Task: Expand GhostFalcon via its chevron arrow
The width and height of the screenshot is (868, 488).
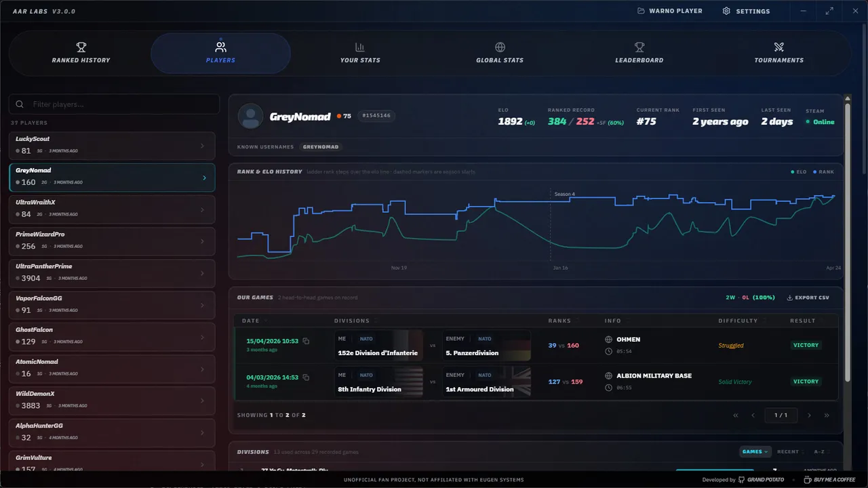Action: point(203,338)
